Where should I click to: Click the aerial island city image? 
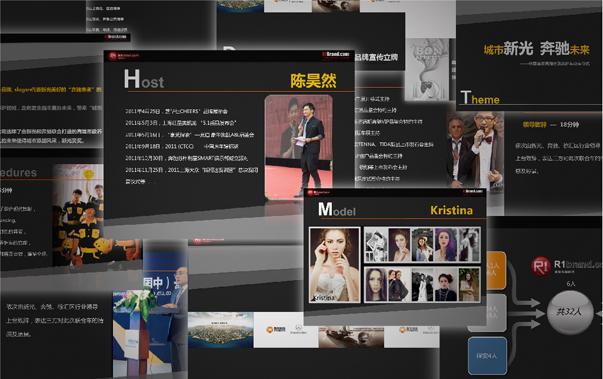coord(220,330)
